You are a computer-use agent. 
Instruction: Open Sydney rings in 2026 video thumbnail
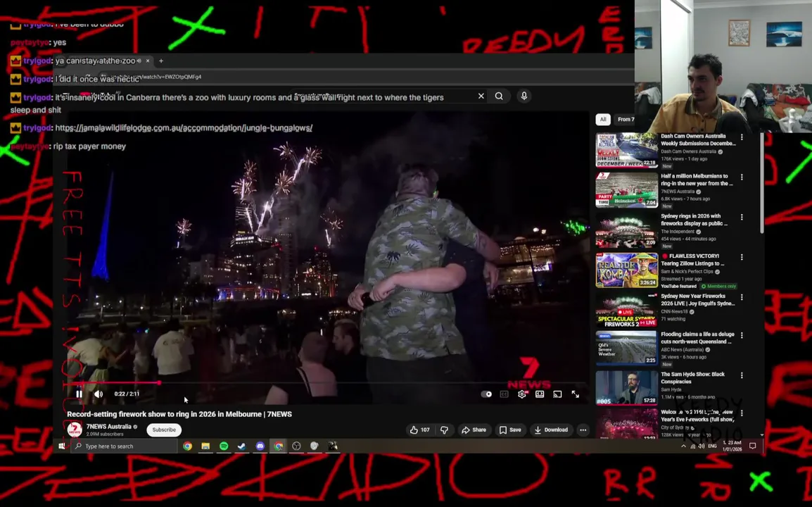click(627, 230)
